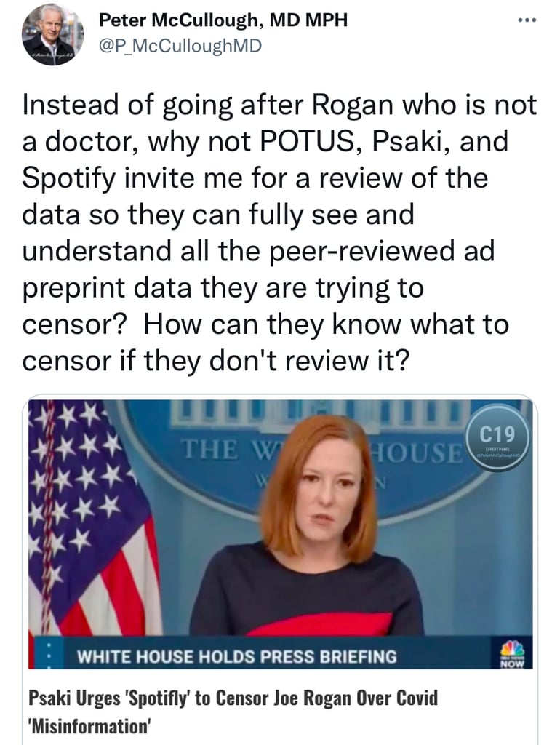Click the NBC News NOW logo
The height and width of the screenshot is (745, 560).
click(x=512, y=653)
